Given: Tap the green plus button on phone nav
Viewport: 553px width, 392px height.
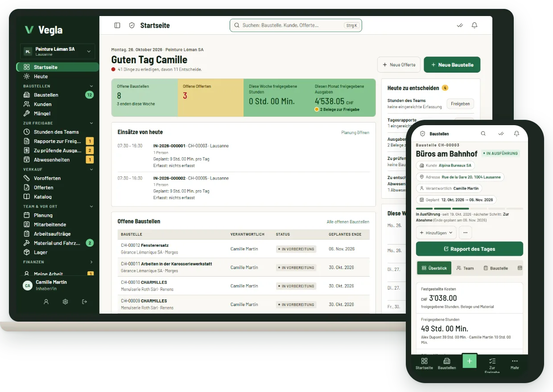Looking at the screenshot, I should coord(470,361).
